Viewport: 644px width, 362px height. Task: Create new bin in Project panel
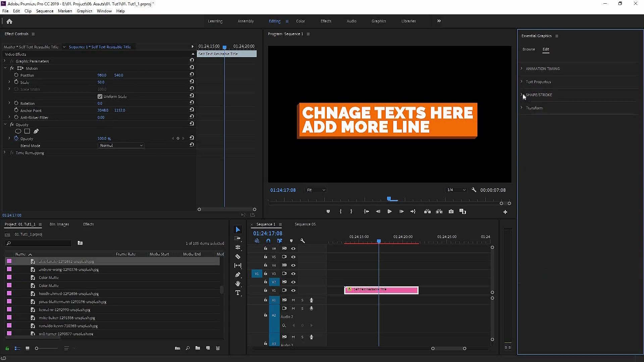tap(198, 348)
